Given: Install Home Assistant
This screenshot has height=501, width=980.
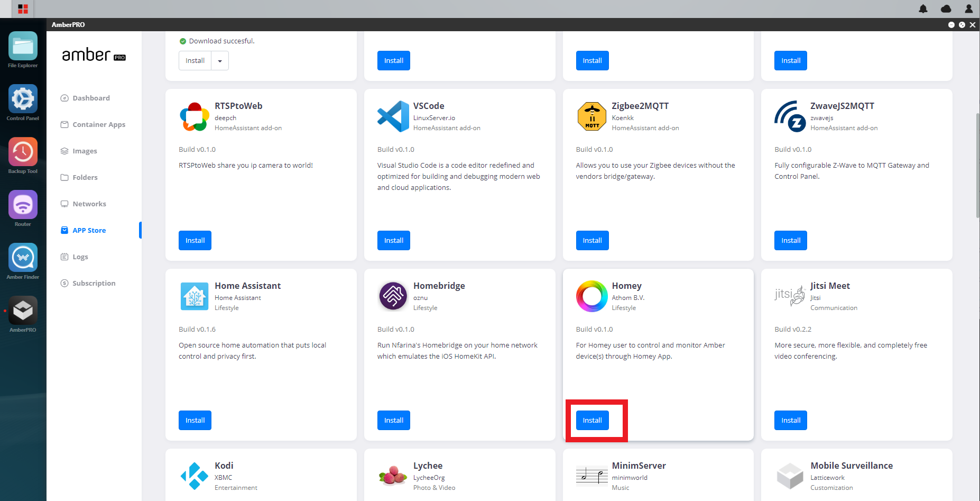Looking at the screenshot, I should pos(195,420).
